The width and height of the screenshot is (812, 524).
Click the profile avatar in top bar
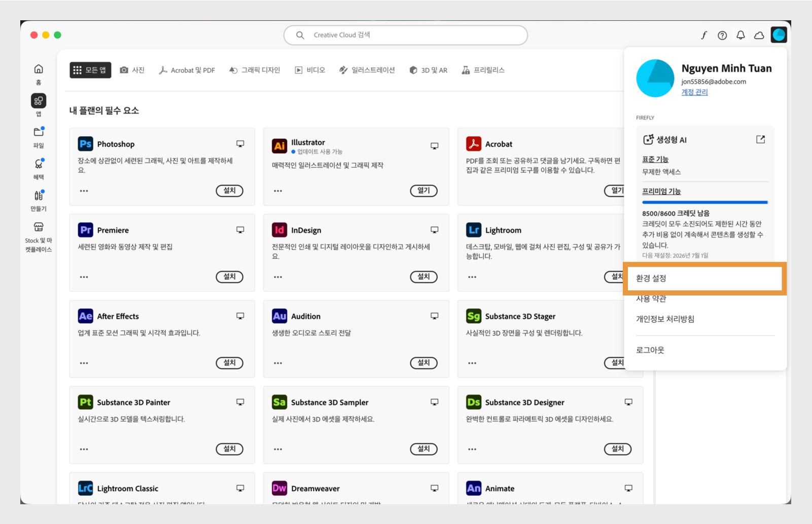[x=779, y=34]
